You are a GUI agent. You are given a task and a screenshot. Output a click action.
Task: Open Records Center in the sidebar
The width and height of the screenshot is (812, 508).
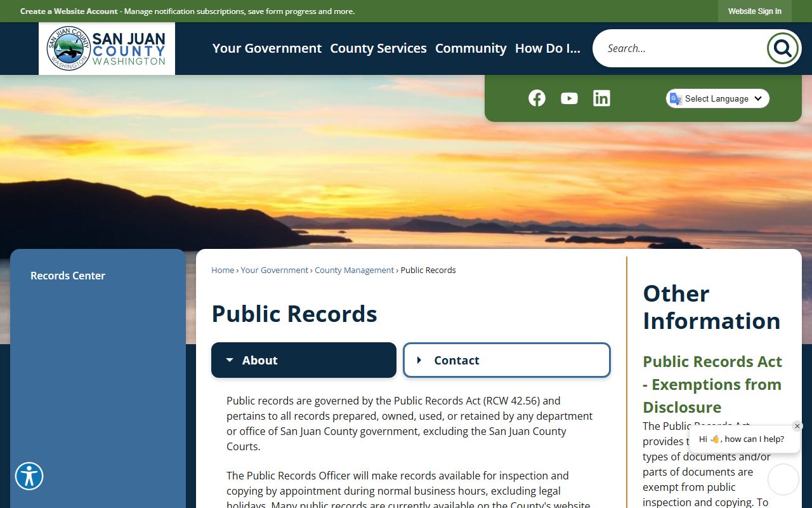68,276
